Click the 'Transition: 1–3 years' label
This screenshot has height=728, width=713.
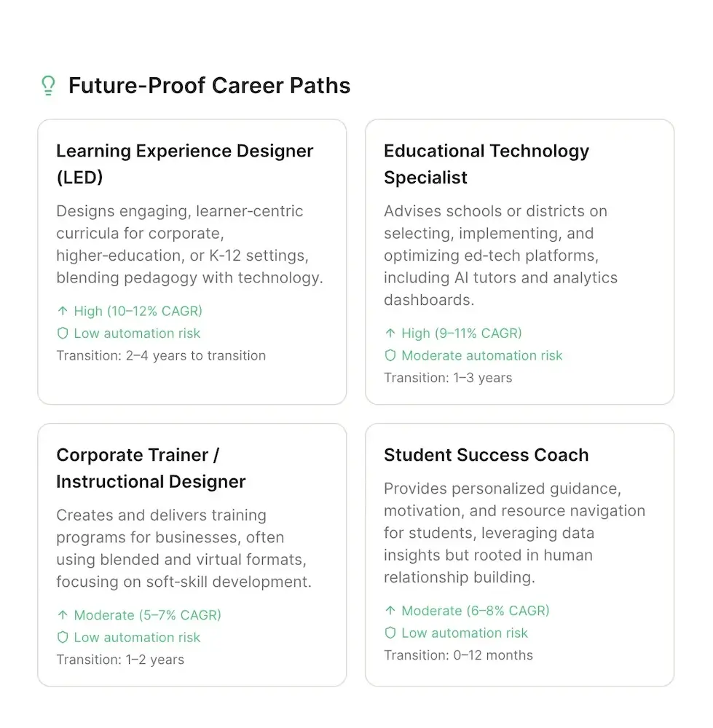pos(448,378)
